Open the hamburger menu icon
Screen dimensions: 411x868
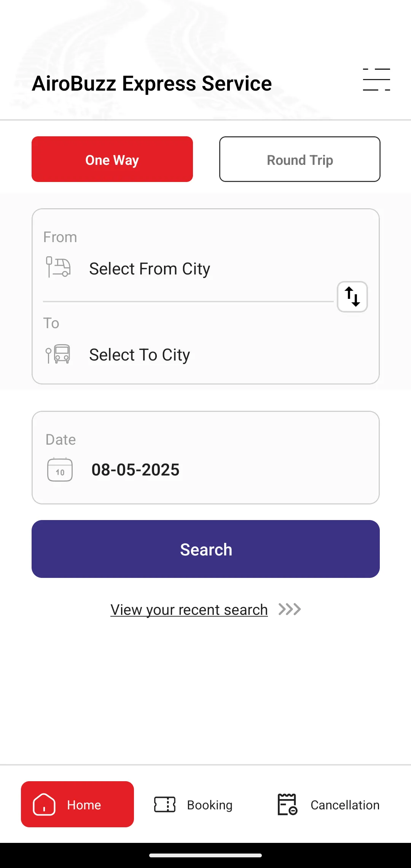376,80
